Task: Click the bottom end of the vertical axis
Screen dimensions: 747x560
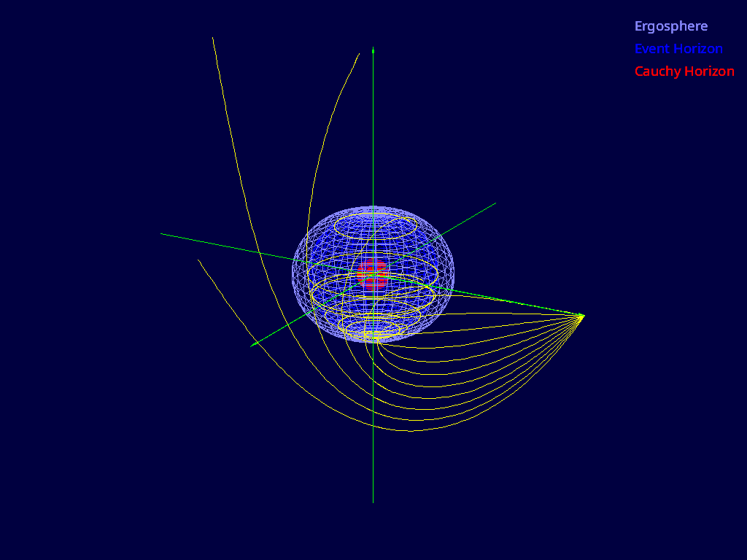Action: (373, 502)
